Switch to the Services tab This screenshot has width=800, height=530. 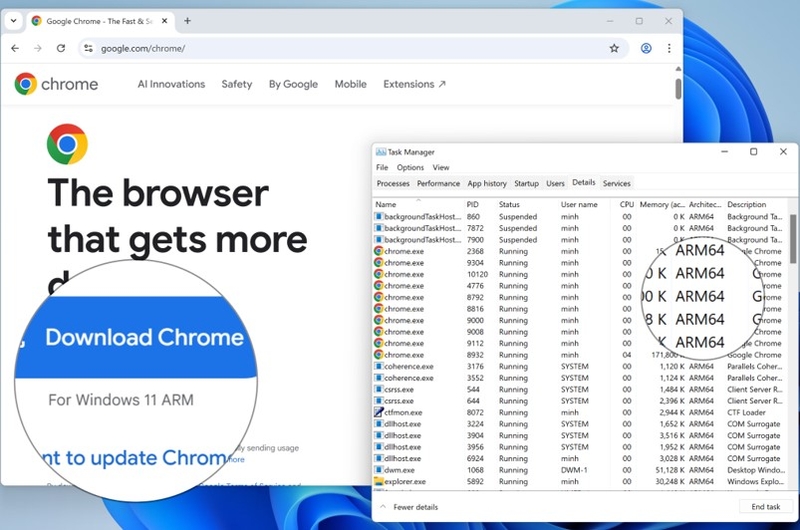tap(616, 183)
